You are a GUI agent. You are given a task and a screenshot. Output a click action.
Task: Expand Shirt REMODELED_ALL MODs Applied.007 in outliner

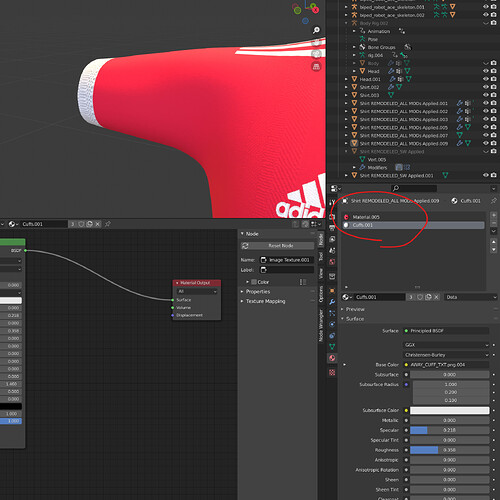tap(346, 135)
